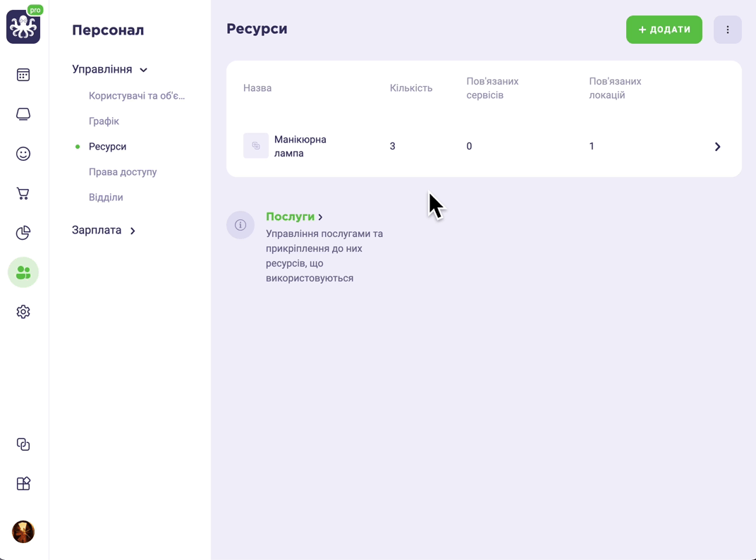Open Манікюрна лампа row right arrow

click(x=717, y=147)
